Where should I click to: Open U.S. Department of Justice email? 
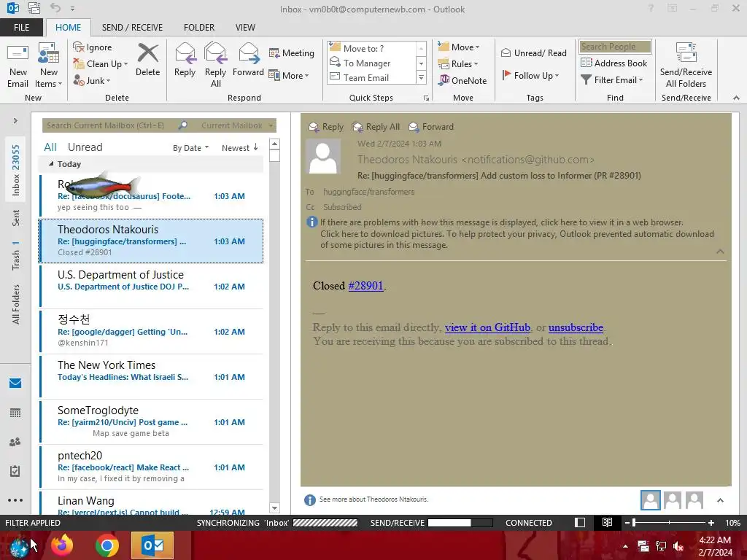click(152, 286)
